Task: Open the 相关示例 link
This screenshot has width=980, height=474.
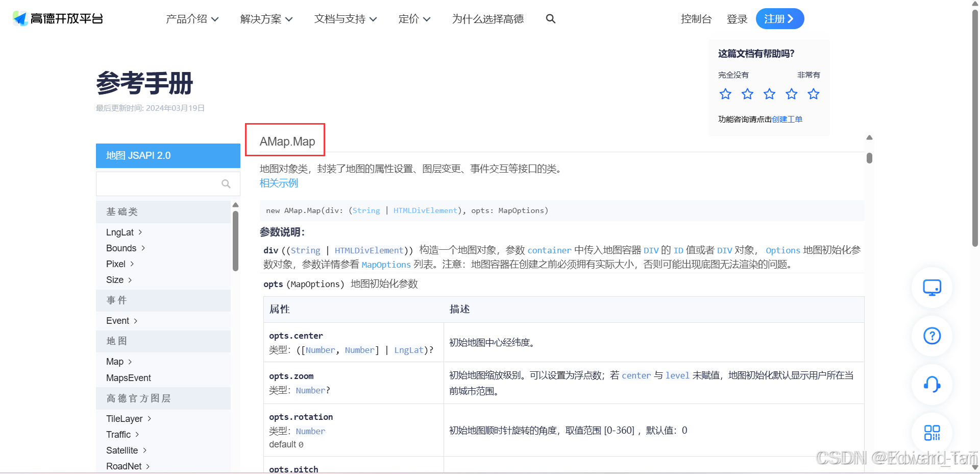Action: click(x=279, y=183)
